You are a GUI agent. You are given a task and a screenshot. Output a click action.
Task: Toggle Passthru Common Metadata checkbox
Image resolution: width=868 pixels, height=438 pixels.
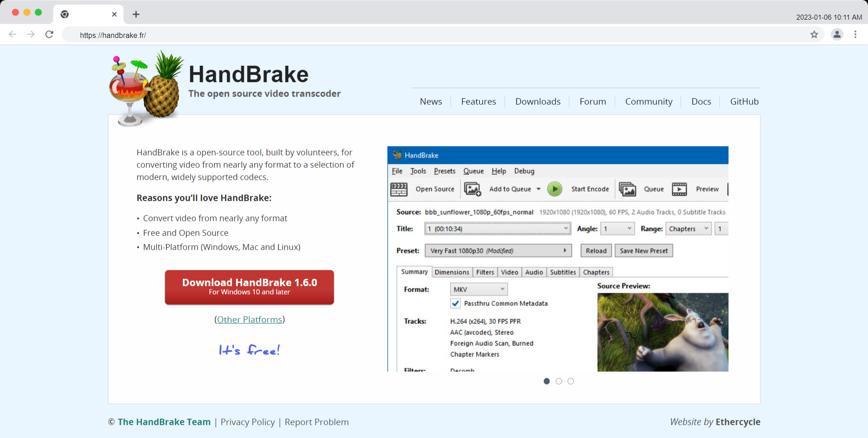pyautogui.click(x=455, y=304)
